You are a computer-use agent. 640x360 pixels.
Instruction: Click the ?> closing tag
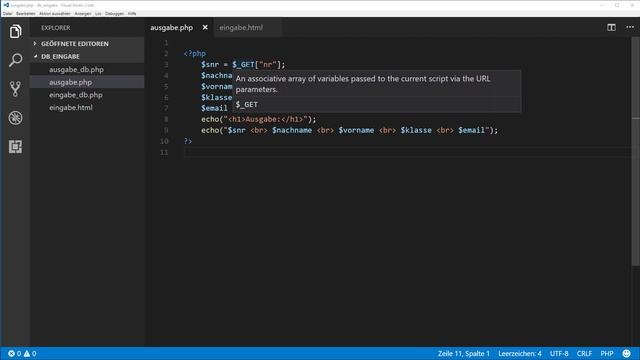188,141
